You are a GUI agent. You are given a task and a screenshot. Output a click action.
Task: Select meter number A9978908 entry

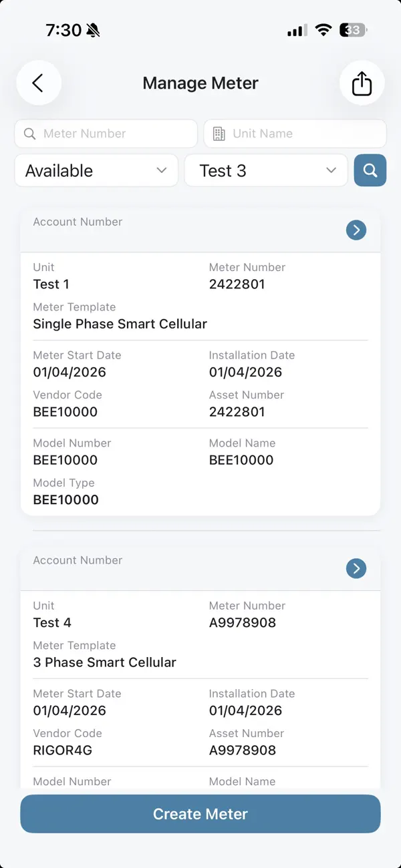point(243,623)
